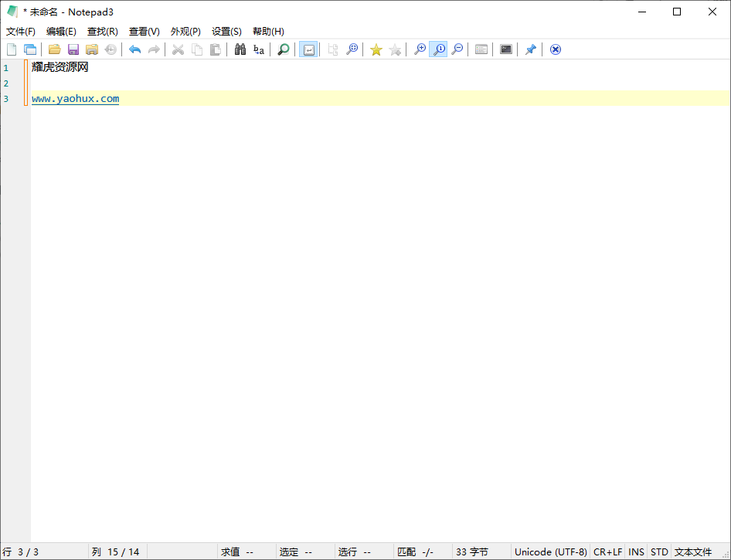The image size is (731, 560).
Task: Open the 外观(P) menu
Action: pyautogui.click(x=185, y=31)
